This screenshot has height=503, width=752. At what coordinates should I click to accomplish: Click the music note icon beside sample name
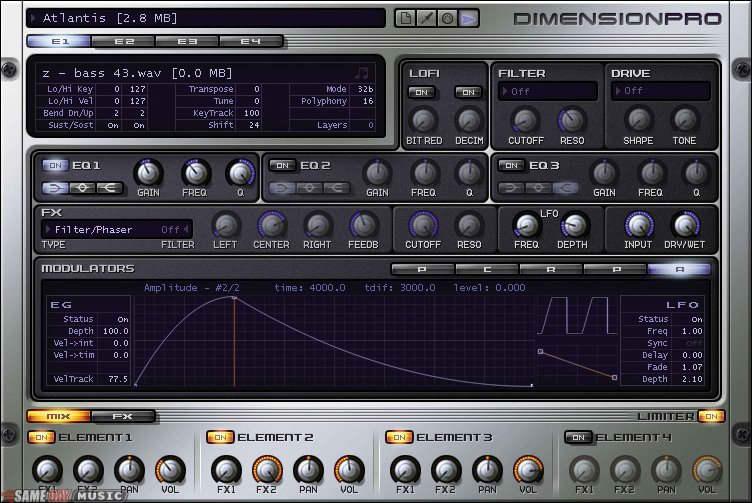[362, 73]
